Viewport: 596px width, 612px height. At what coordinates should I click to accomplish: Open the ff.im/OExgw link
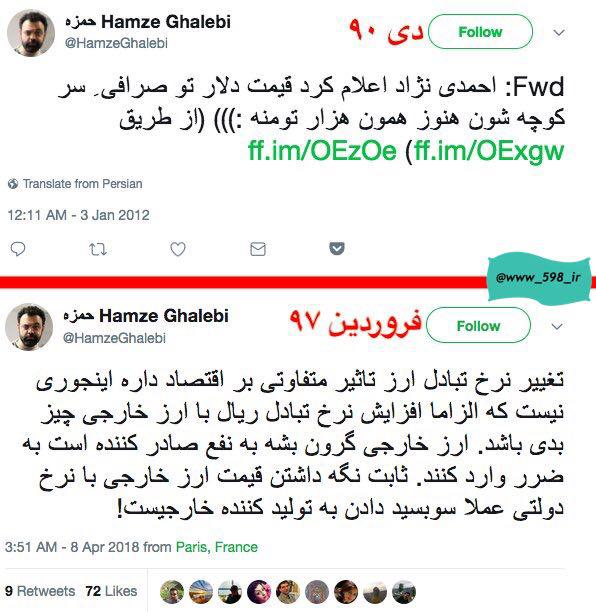(x=489, y=151)
